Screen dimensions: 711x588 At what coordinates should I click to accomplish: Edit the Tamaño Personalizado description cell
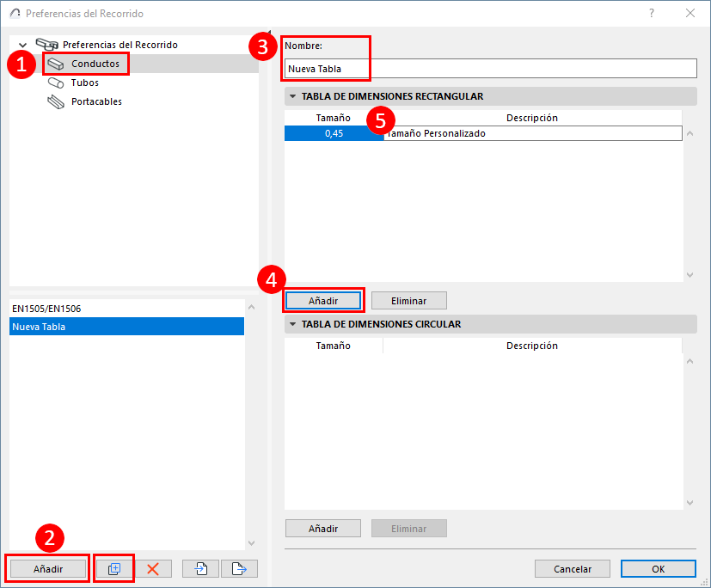(533, 133)
